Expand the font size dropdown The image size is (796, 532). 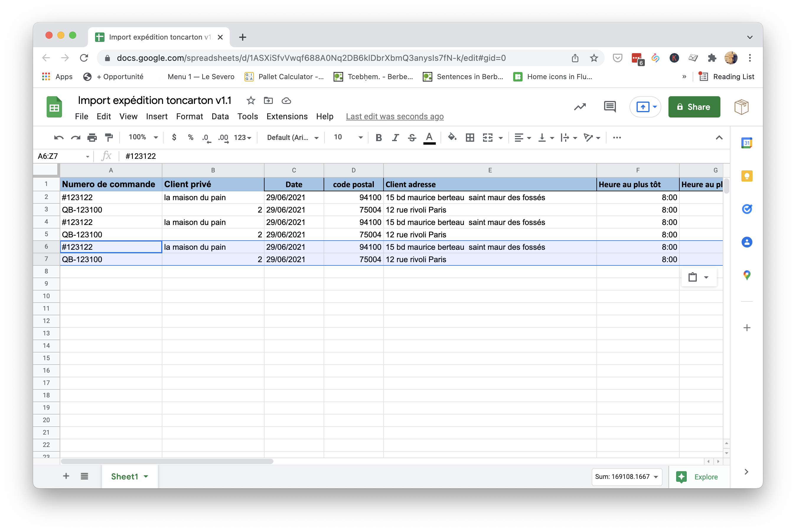tap(360, 137)
